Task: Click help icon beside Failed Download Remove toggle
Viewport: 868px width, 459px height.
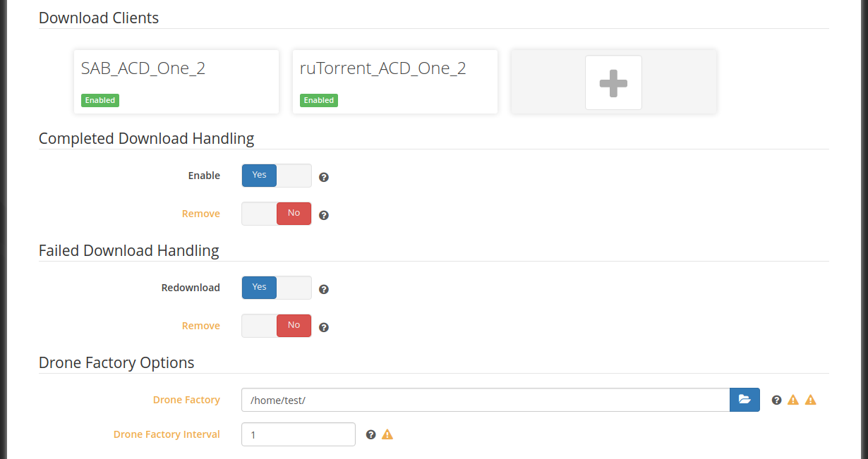Action: pyautogui.click(x=324, y=327)
